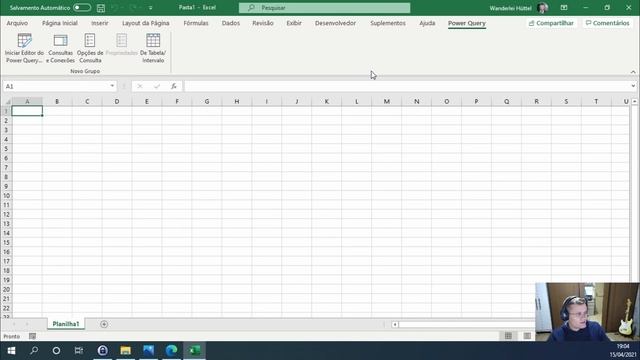Click Excel icon on taskbar

[195, 351]
